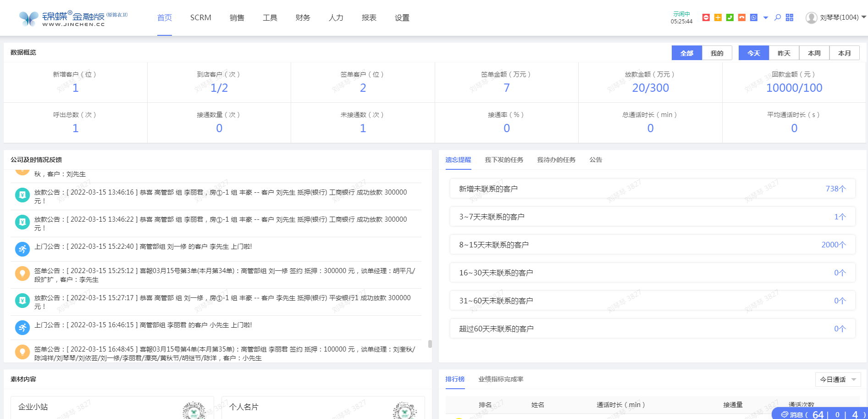Click the orange plus icon in header
Viewport: 868px width, 419px height.
[x=718, y=17]
